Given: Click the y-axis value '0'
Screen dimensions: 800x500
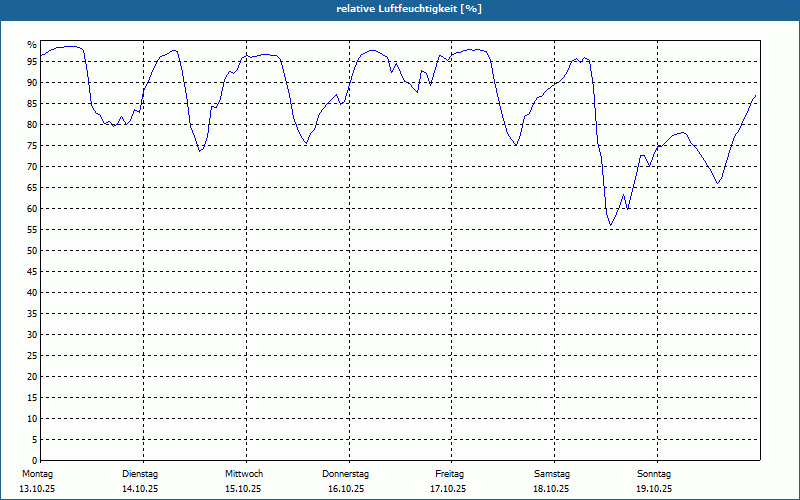Looking at the screenshot, I should click(34, 461).
